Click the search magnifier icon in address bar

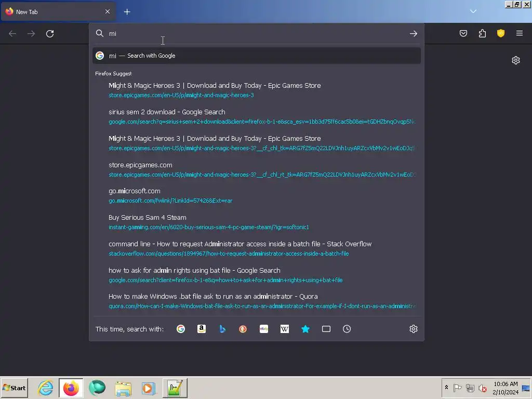pos(99,33)
